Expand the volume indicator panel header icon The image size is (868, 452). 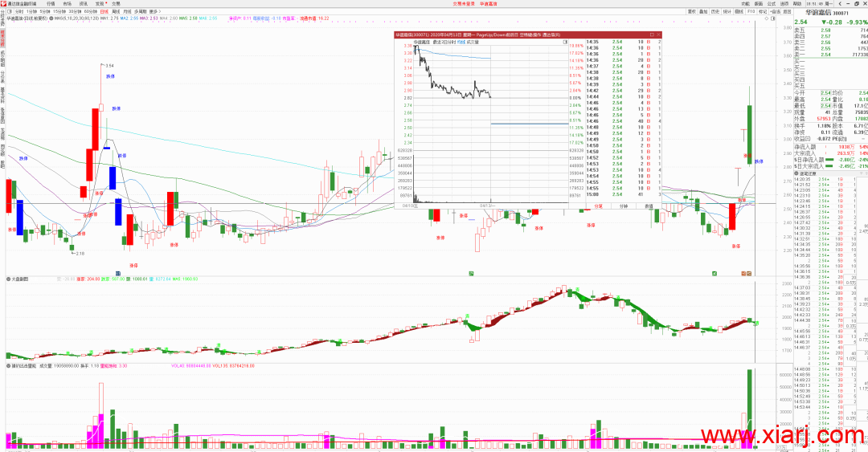pos(8,365)
